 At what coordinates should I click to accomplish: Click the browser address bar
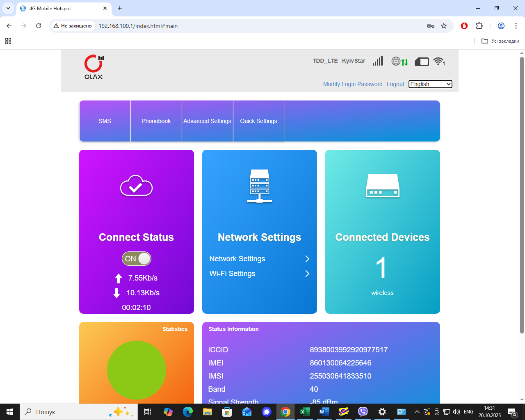(164, 26)
